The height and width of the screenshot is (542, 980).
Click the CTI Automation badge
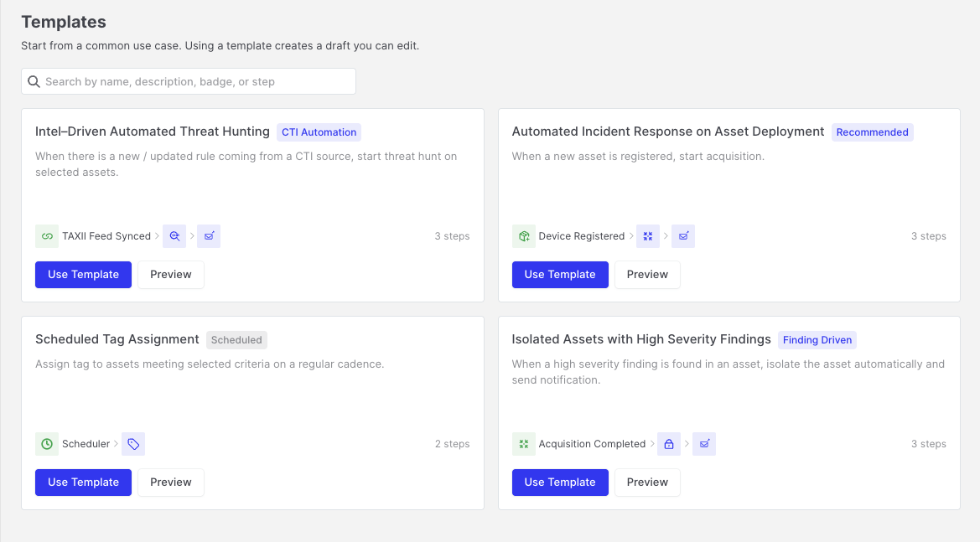(319, 132)
